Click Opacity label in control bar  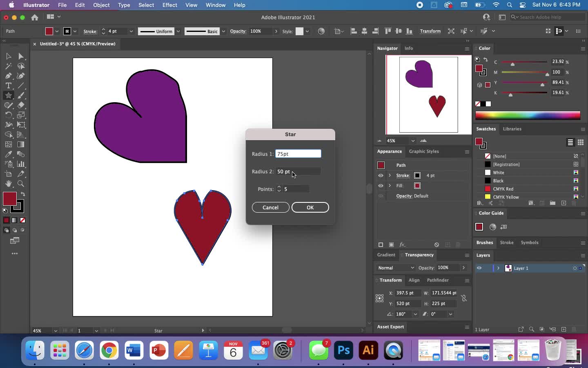238,31
